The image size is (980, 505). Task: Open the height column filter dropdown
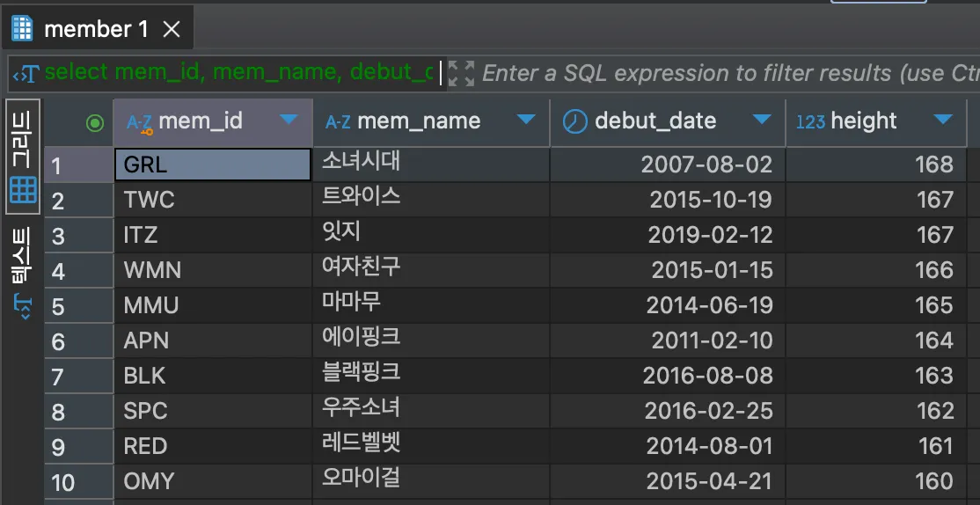pyautogui.click(x=942, y=120)
